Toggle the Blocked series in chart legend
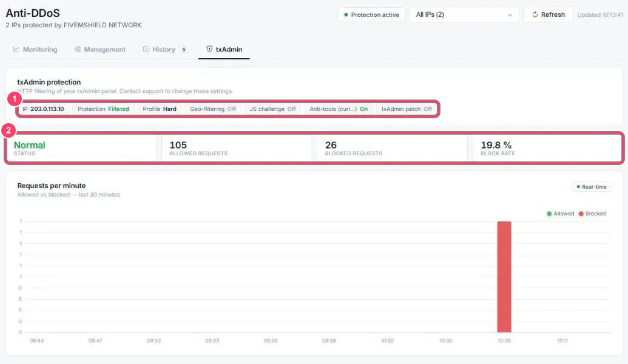The image size is (628, 364). click(x=592, y=214)
